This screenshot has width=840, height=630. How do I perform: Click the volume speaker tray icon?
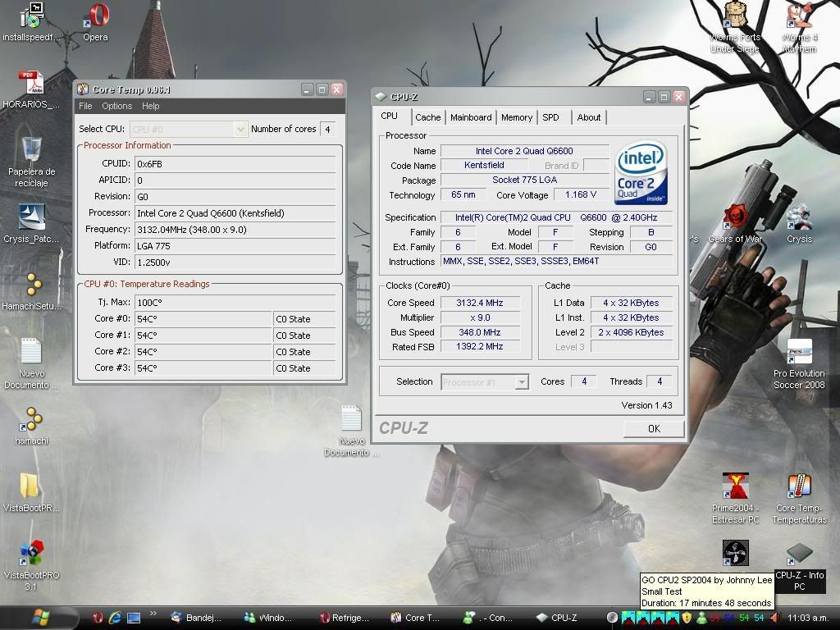(x=775, y=618)
